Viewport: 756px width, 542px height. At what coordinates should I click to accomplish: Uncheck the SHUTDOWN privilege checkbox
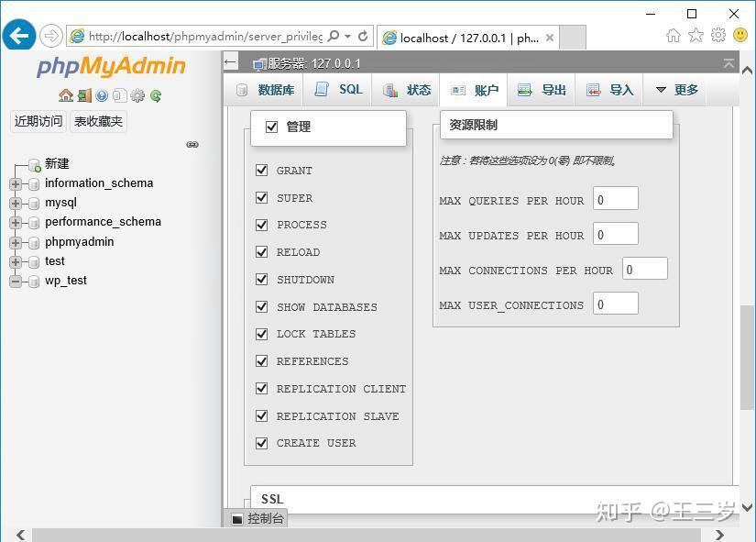click(262, 280)
